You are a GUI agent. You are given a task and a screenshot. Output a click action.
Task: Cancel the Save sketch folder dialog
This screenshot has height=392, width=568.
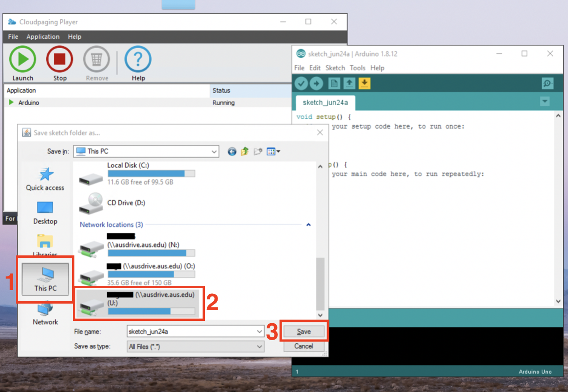pyautogui.click(x=304, y=347)
